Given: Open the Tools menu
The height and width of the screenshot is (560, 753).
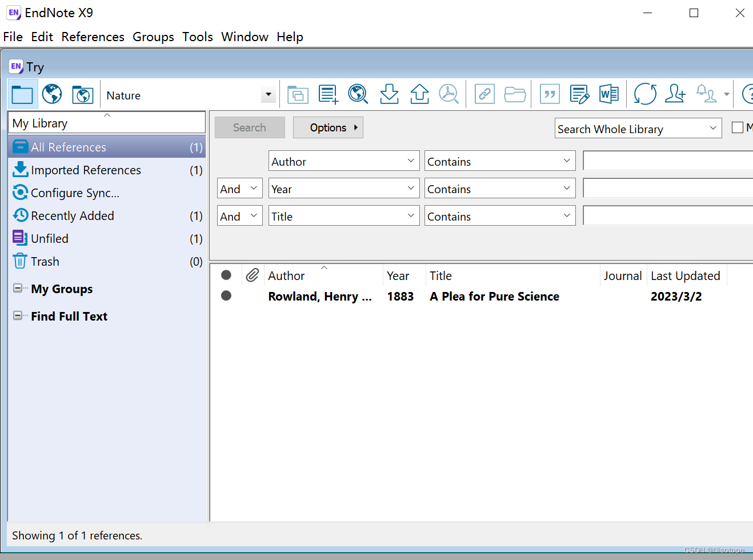Looking at the screenshot, I should (x=197, y=37).
